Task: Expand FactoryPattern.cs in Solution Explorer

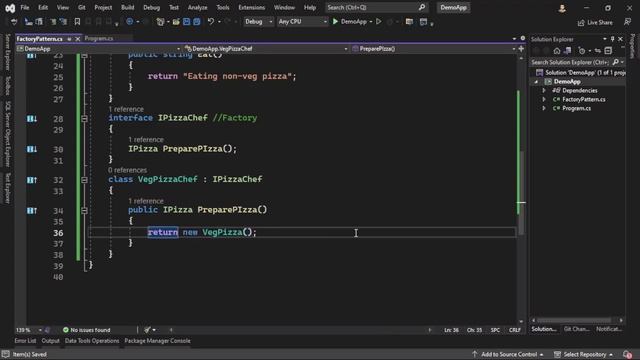Action: [544, 100]
